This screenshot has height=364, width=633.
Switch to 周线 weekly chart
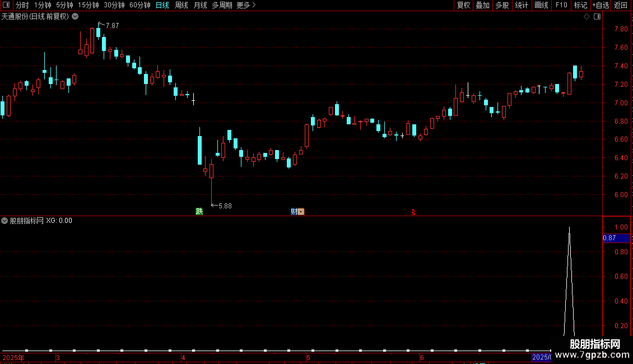(181, 5)
